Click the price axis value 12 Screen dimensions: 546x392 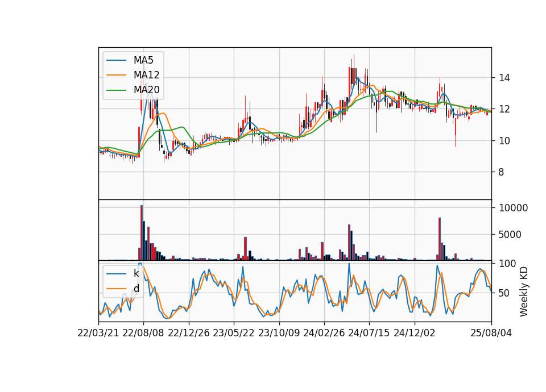click(504, 109)
